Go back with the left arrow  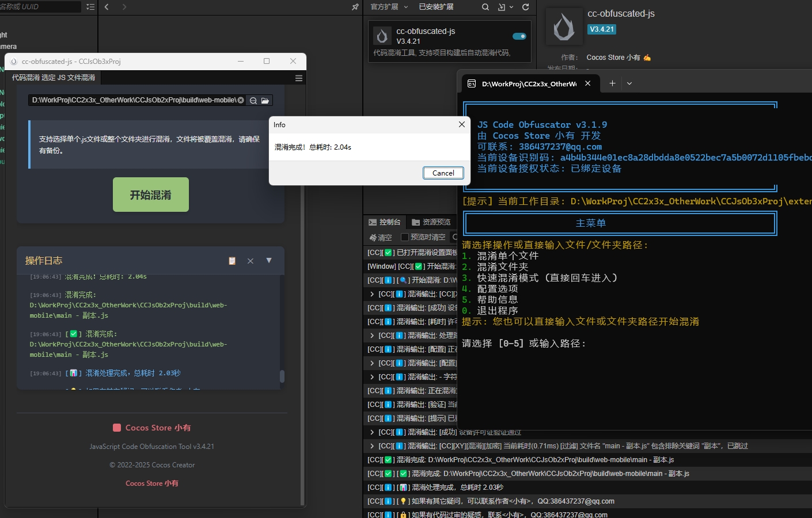(107, 7)
